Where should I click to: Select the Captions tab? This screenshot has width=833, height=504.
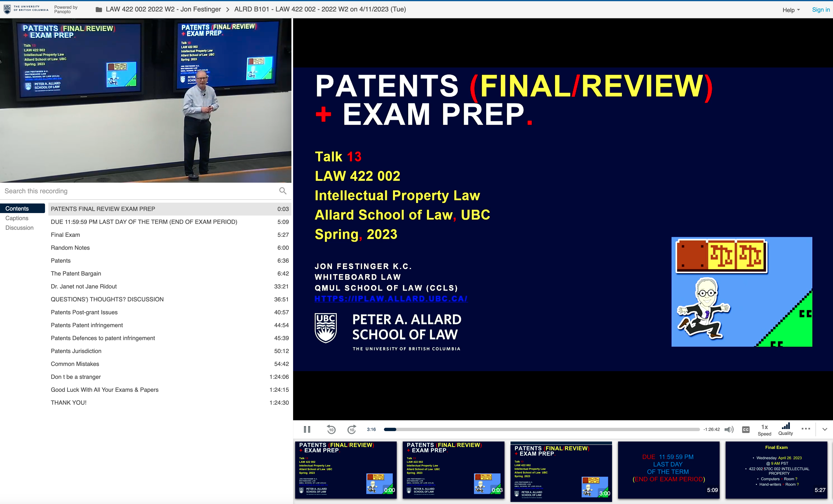[x=17, y=218]
